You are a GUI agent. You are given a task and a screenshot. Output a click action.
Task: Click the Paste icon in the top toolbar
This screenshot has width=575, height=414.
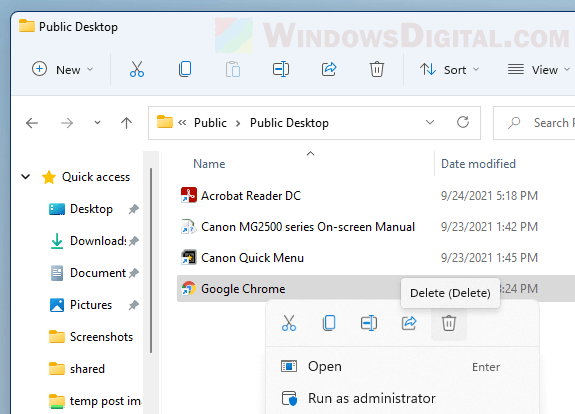point(233,69)
